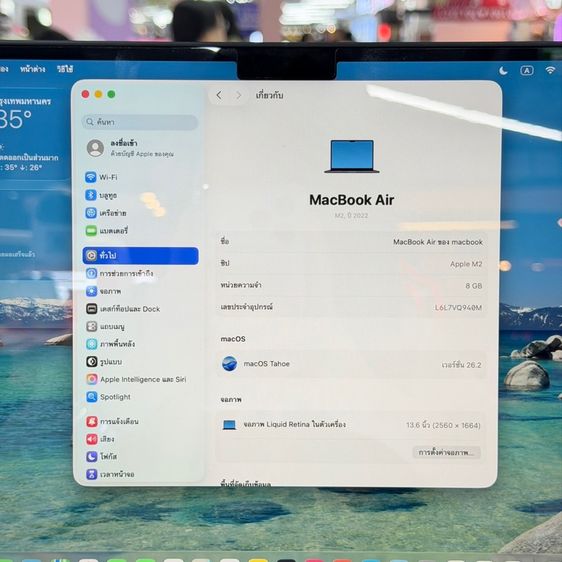The image size is (562, 562).
Task: Open Accessibility (การช่วยการเข้าถึง) settings
Action: point(119,273)
